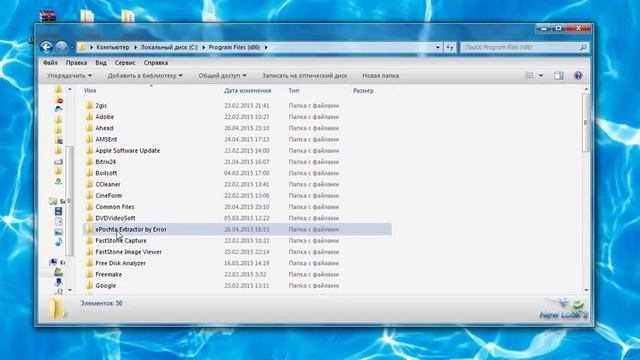
Task: Go to Компьютер in the breadcrumb
Action: tap(113, 47)
